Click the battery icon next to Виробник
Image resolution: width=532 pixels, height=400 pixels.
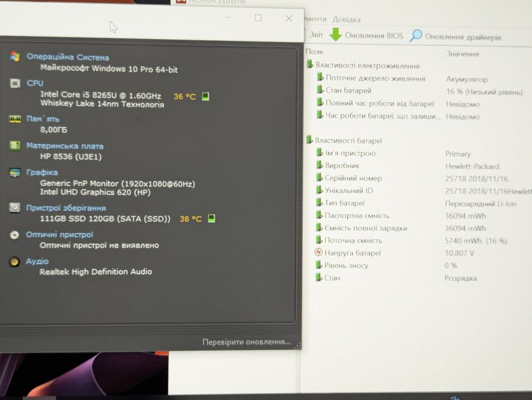pyautogui.click(x=320, y=165)
